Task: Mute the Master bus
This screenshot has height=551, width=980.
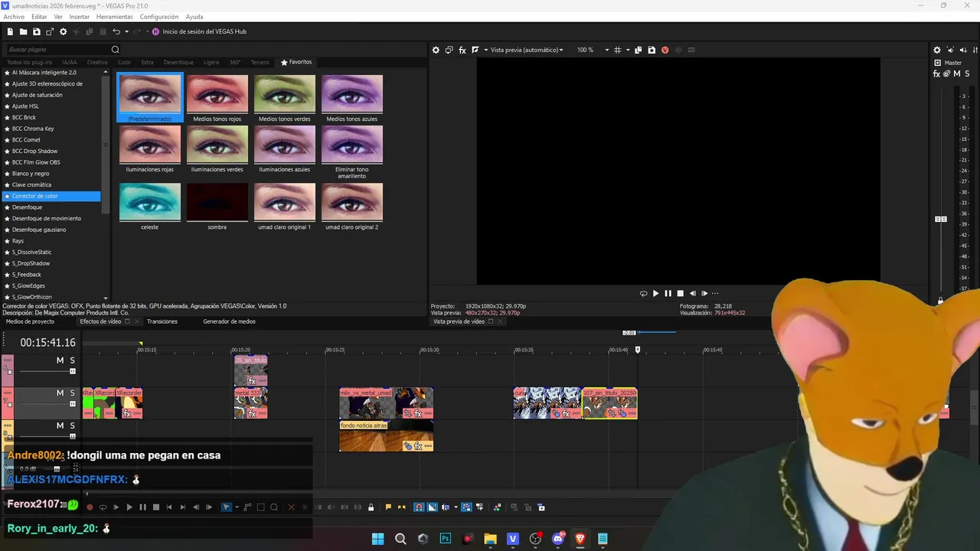Action: pos(957,73)
